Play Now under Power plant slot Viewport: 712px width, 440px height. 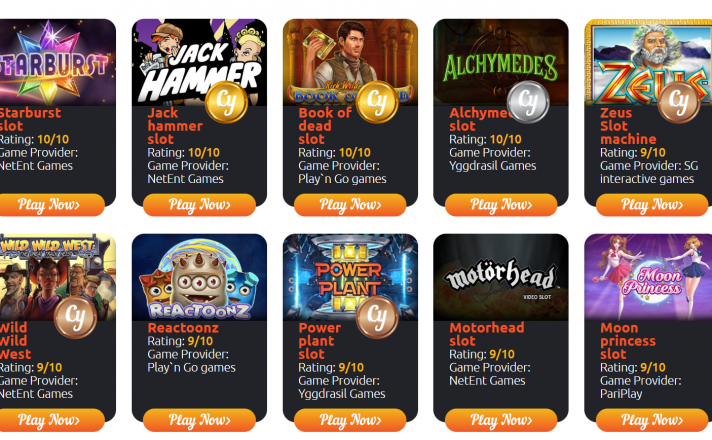[x=350, y=420]
